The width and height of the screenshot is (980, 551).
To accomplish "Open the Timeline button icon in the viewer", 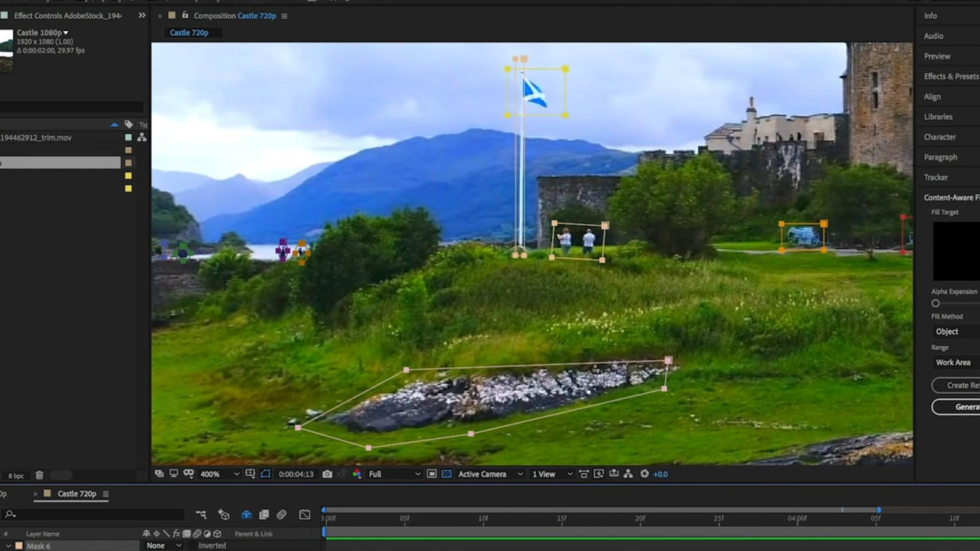I will (614, 474).
